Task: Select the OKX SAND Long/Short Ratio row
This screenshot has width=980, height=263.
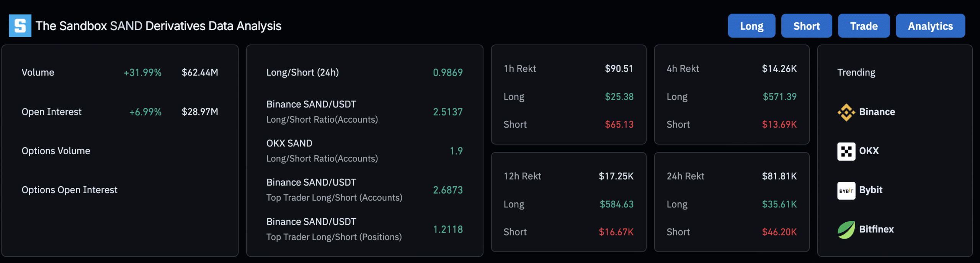Action: pyautogui.click(x=364, y=151)
